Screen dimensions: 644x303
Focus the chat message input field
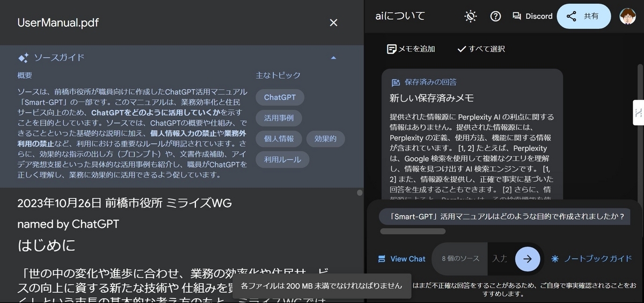click(500, 258)
